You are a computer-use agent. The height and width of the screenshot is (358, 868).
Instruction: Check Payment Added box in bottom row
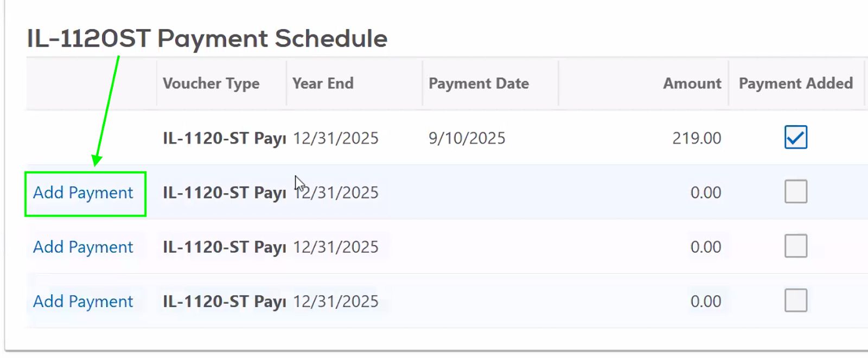[795, 300]
